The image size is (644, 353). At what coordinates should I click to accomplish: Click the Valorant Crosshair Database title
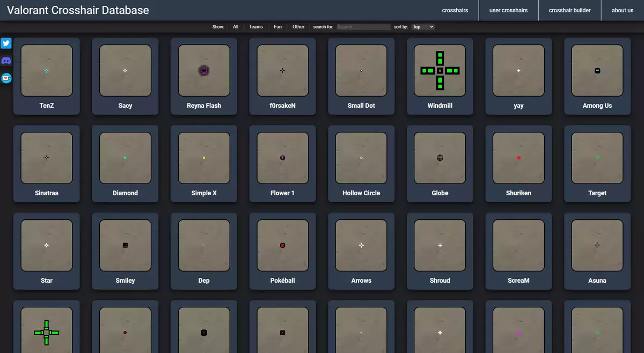click(78, 10)
